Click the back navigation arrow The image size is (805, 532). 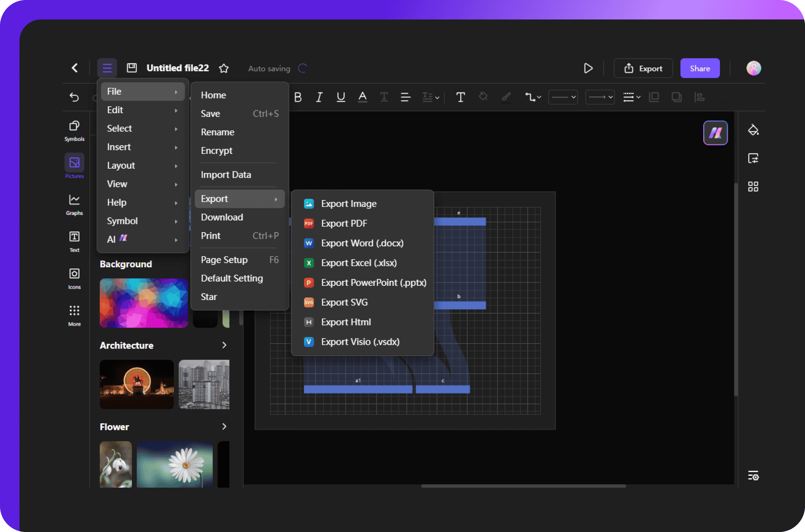pos(74,67)
